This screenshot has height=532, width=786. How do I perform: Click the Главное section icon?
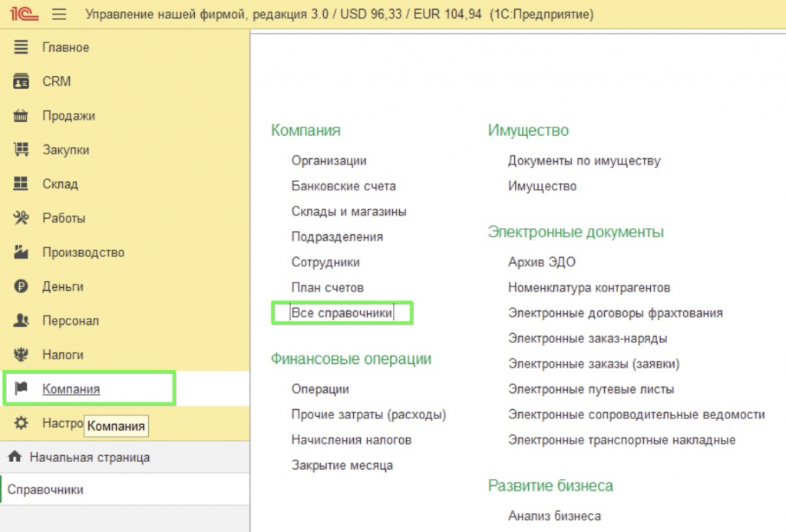pos(21,47)
